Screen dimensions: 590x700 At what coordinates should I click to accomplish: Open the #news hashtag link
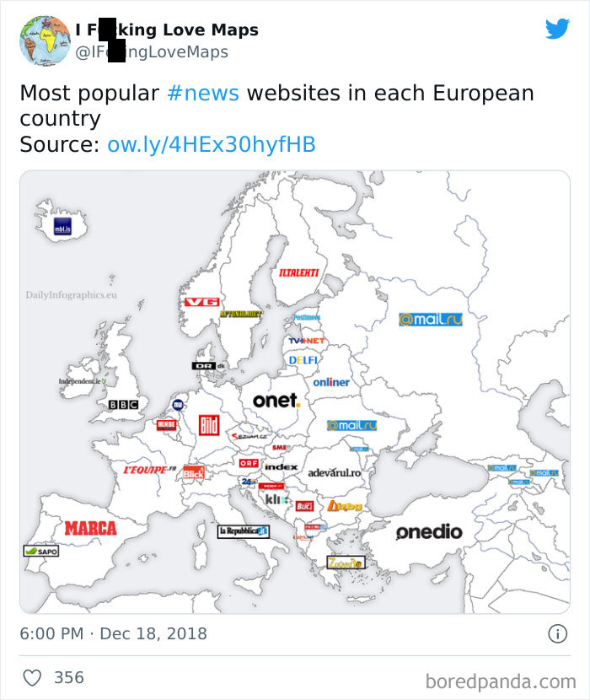click(203, 94)
